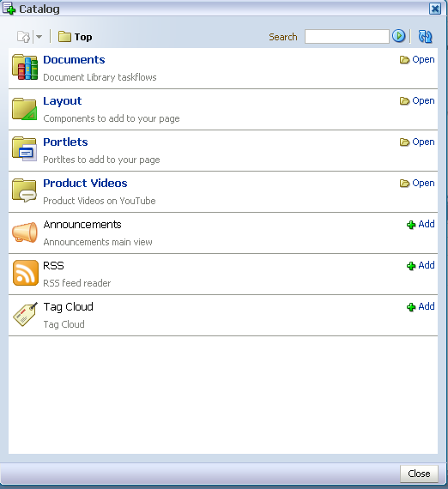448x489 pixels.
Task: Click the Tag Cloud tag icon
Action: (x=25, y=314)
